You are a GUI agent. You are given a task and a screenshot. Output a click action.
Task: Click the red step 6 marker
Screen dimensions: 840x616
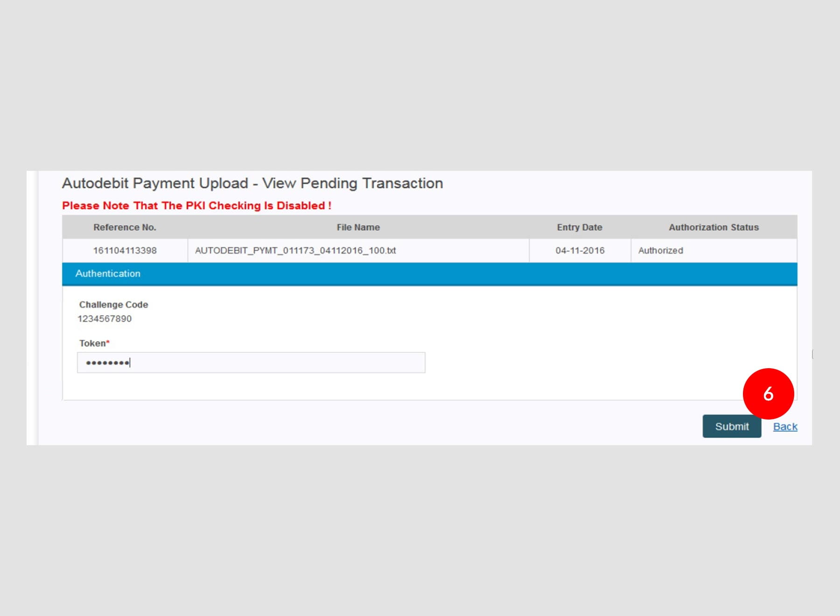[x=768, y=393]
